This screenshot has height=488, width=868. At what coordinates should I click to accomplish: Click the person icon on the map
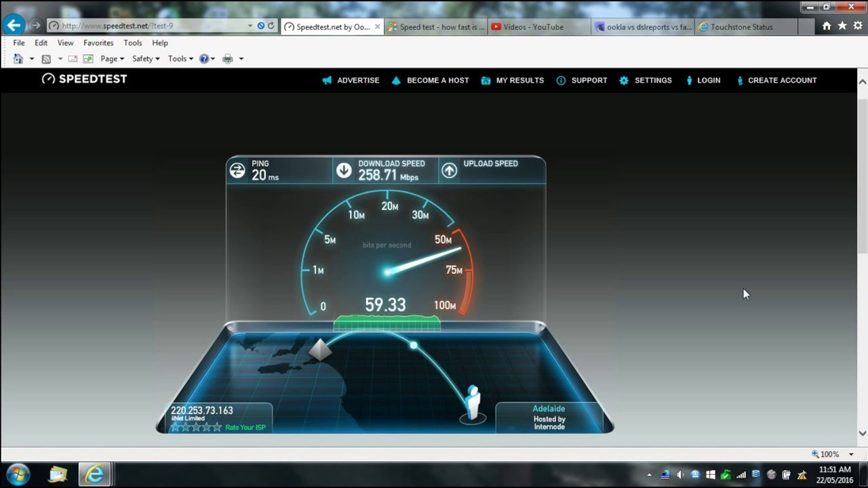click(x=473, y=403)
